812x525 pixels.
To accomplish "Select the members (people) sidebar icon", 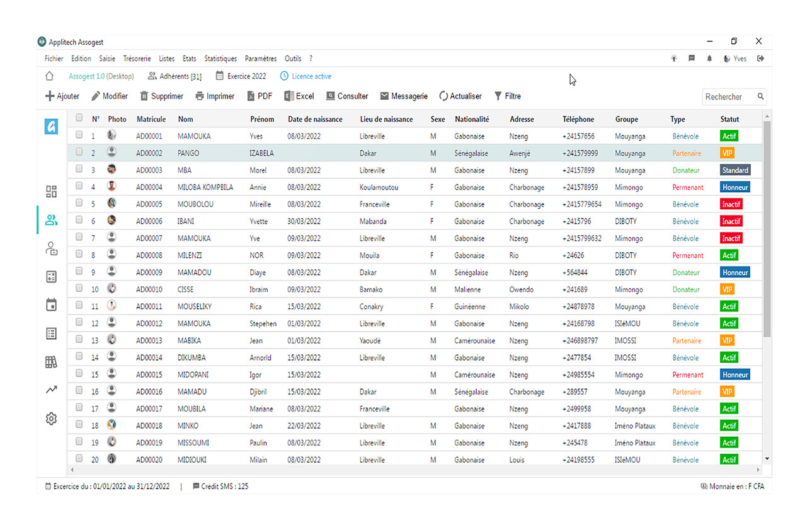I will [x=52, y=220].
